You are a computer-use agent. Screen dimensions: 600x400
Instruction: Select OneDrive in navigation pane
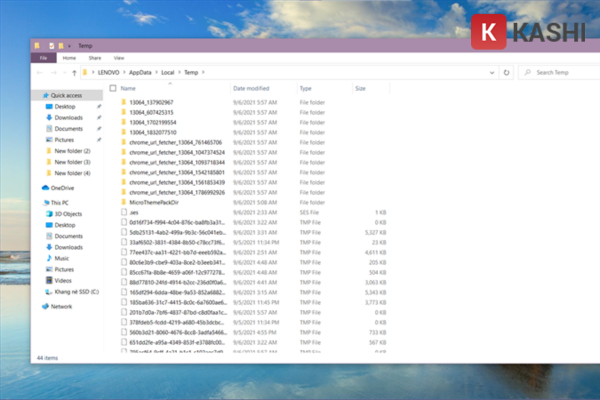point(62,188)
